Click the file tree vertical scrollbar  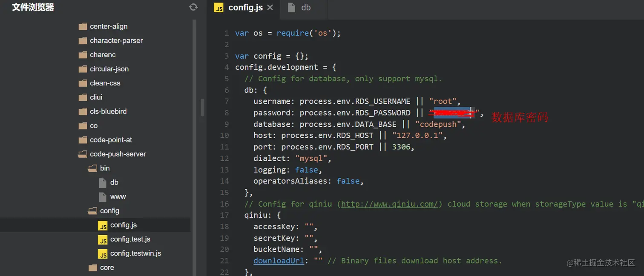coord(195,147)
